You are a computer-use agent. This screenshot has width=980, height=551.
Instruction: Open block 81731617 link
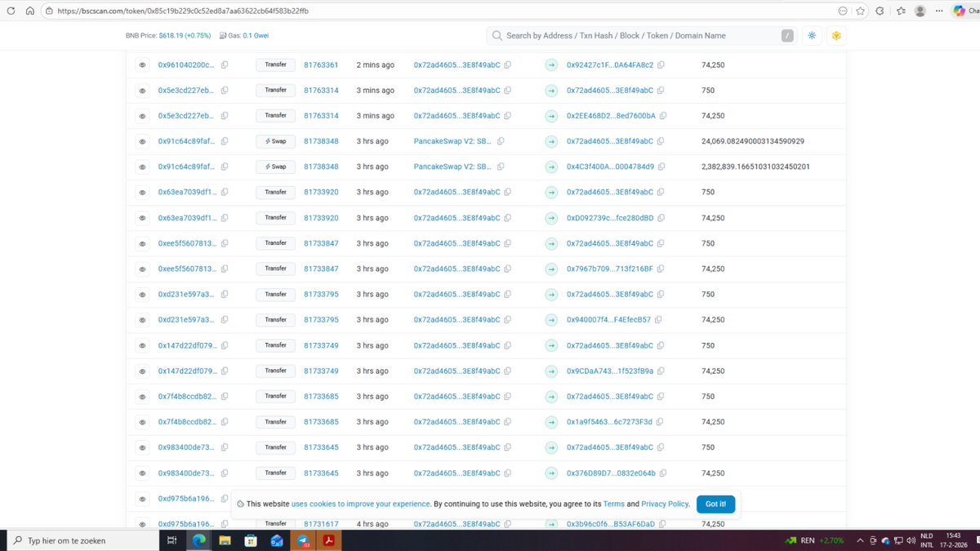click(321, 524)
